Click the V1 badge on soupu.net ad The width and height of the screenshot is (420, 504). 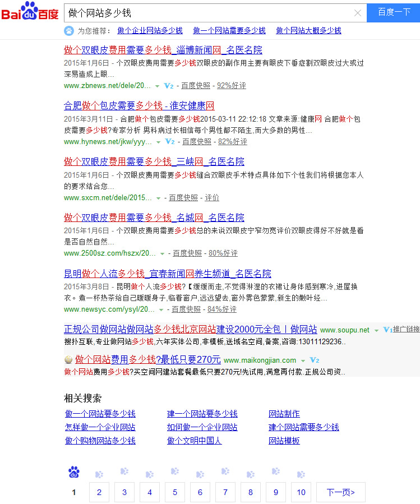[387, 330]
